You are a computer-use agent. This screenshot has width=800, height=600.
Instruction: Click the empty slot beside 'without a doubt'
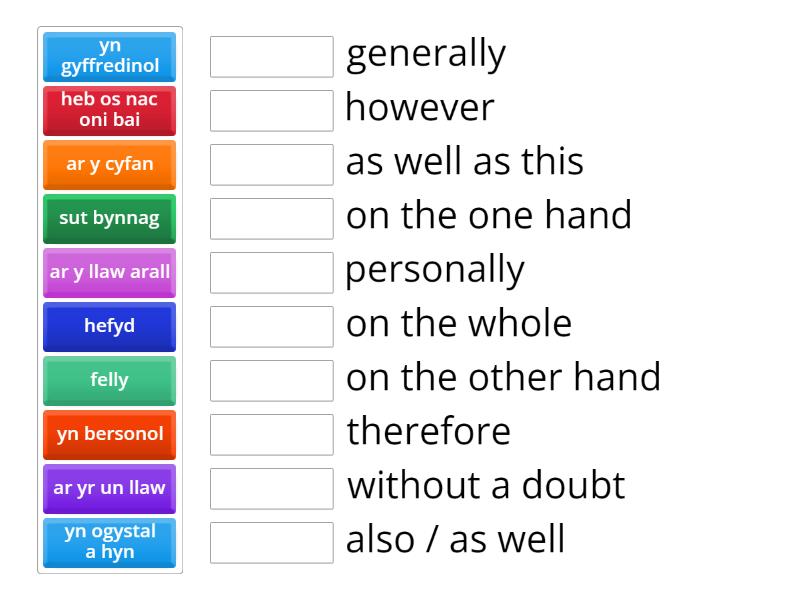pos(271,488)
